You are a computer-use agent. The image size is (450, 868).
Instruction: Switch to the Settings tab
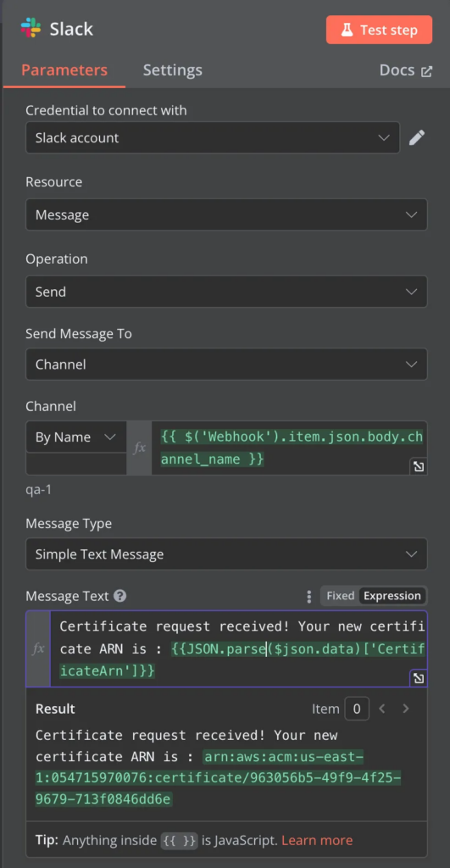[173, 70]
